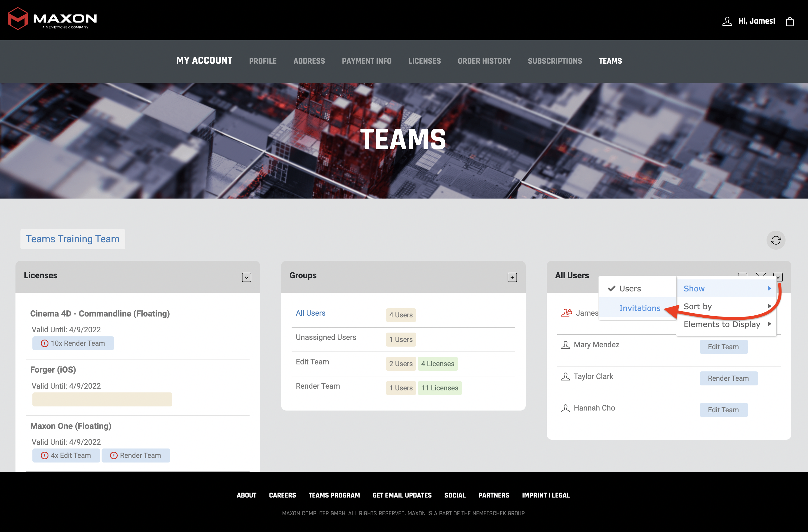Open the Payment Info tab
The height and width of the screenshot is (532, 808).
pyautogui.click(x=367, y=61)
